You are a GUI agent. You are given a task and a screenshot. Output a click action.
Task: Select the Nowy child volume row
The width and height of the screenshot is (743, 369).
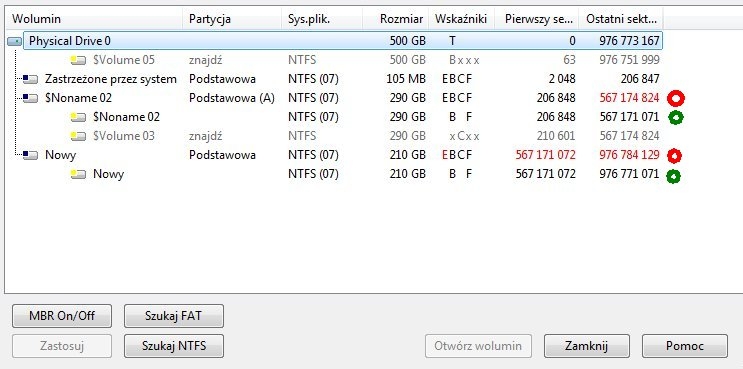(x=334, y=174)
